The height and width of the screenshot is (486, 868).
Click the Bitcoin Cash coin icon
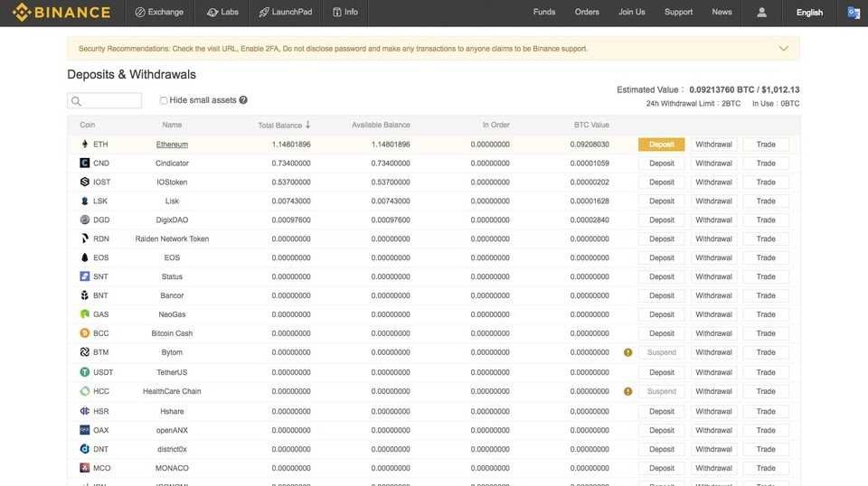coord(85,333)
